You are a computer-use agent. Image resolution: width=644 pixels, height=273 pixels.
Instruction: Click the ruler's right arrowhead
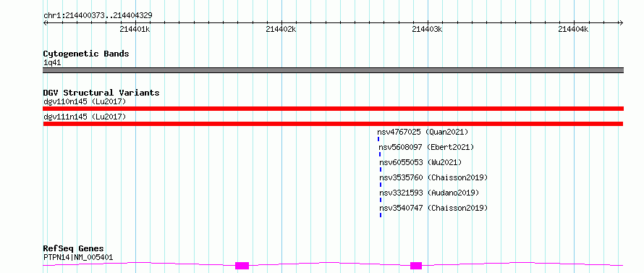click(621, 22)
